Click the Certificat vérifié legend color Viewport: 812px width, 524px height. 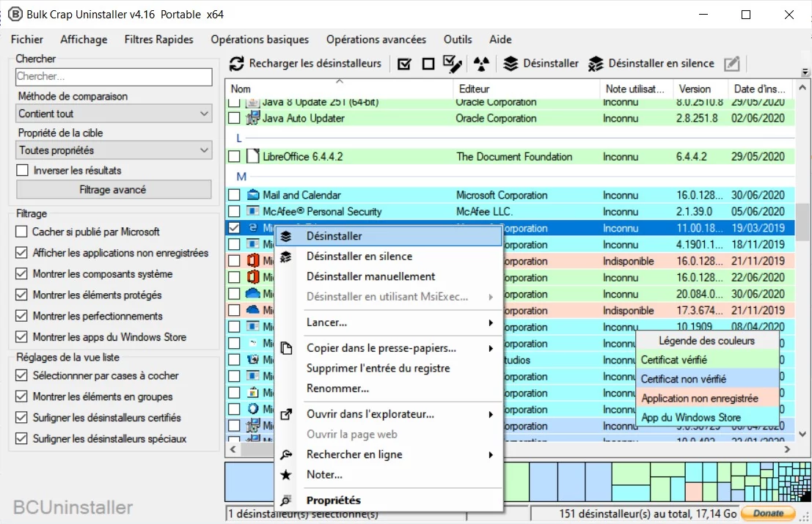point(707,360)
